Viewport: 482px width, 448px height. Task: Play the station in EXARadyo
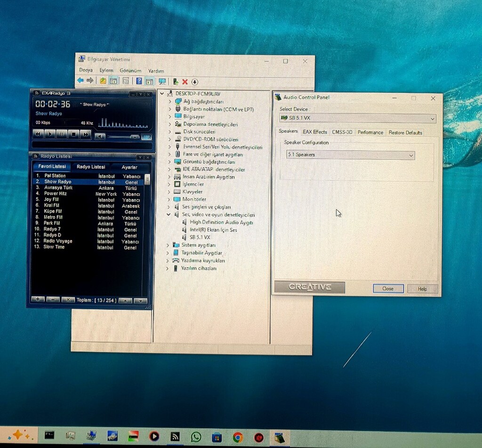(x=50, y=134)
